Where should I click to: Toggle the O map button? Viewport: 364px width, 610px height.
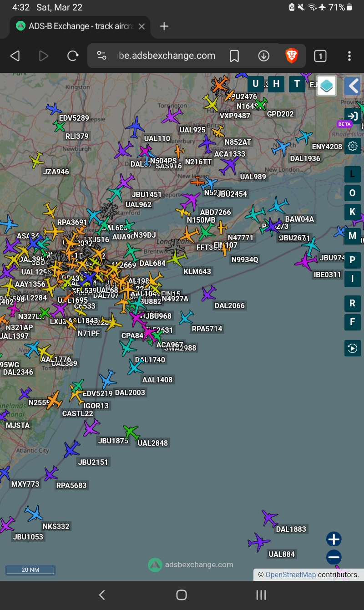[352, 193]
